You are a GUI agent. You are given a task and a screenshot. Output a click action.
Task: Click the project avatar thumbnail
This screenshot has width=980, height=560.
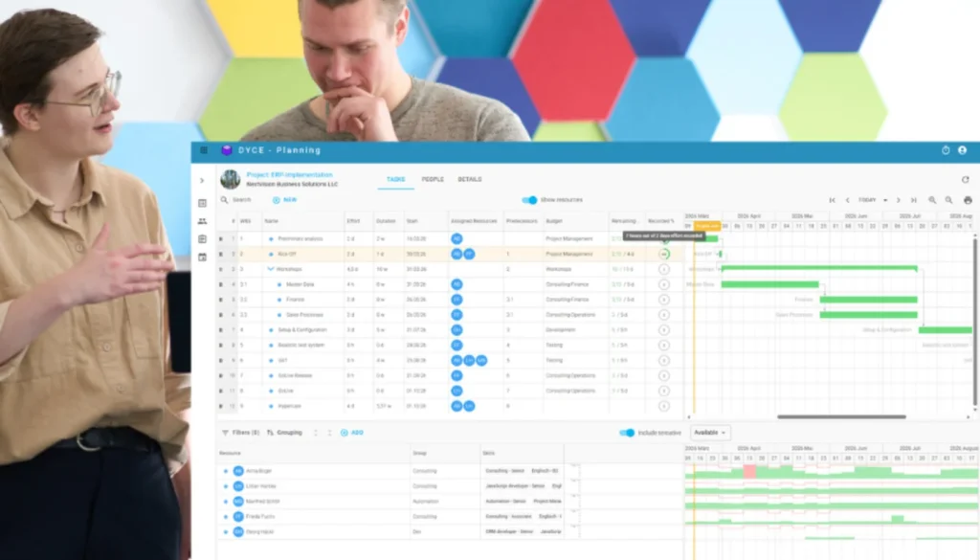coord(231,179)
